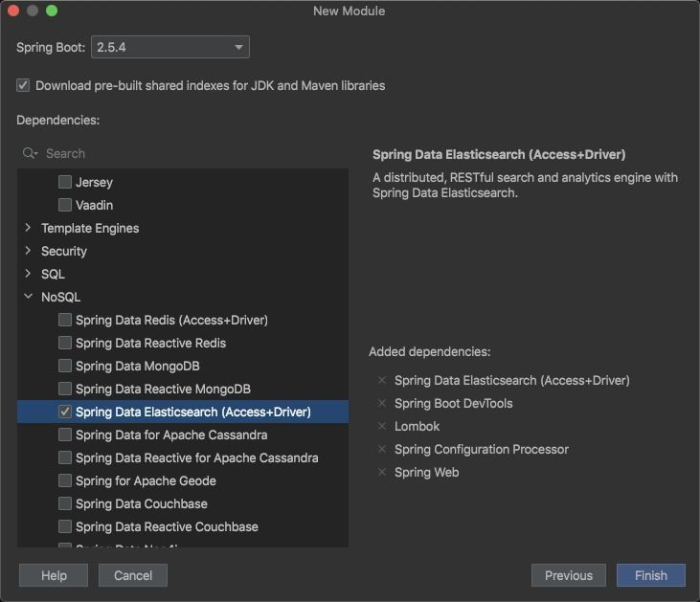Expand the Template Engines category

pyautogui.click(x=29, y=228)
